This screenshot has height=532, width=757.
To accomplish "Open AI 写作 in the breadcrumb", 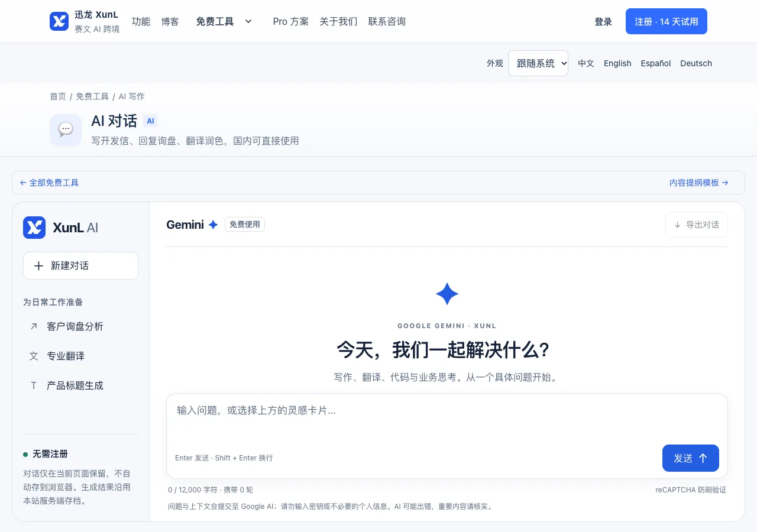I will (x=131, y=96).
